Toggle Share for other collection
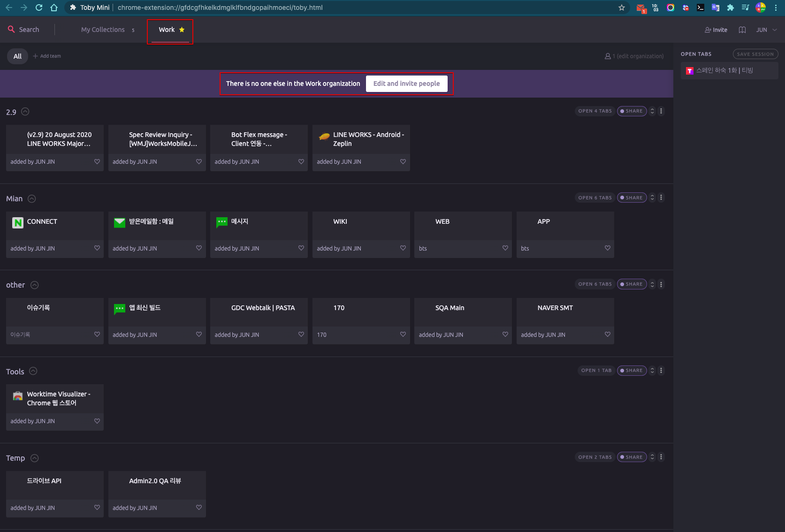785x532 pixels. point(632,284)
